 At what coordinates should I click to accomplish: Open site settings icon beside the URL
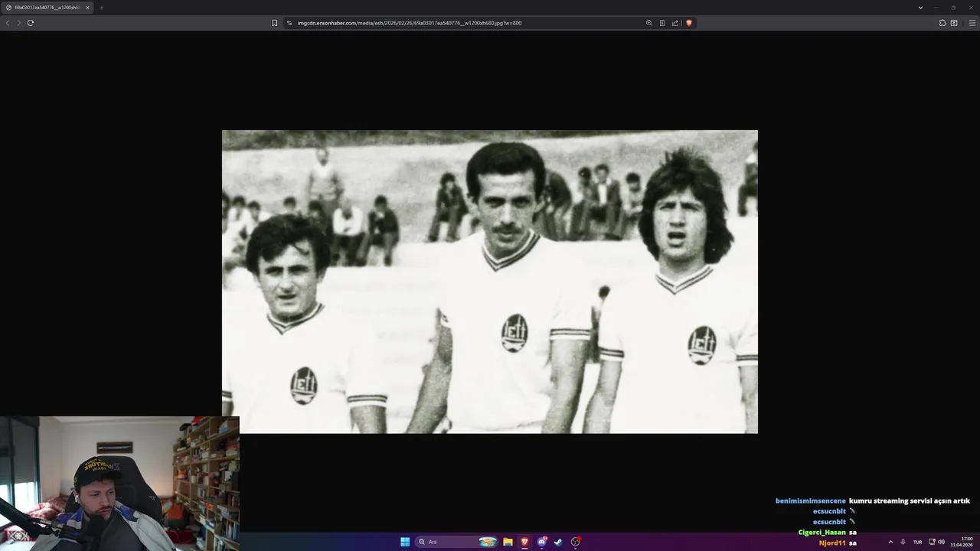pos(289,23)
